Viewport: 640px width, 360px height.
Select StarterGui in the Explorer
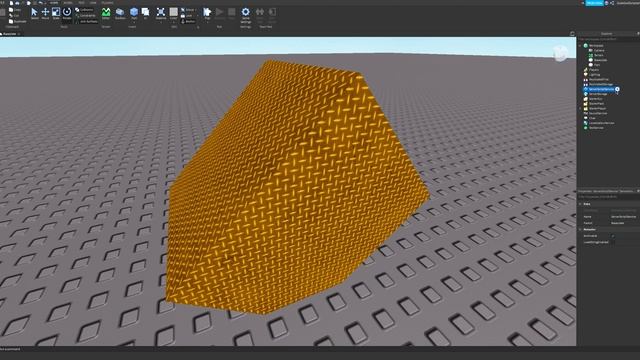click(596, 99)
